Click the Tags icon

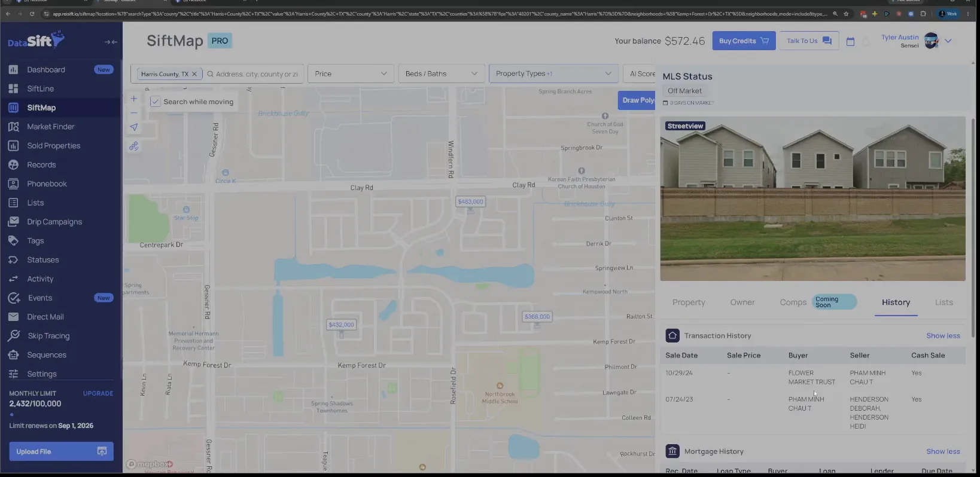[x=13, y=241]
